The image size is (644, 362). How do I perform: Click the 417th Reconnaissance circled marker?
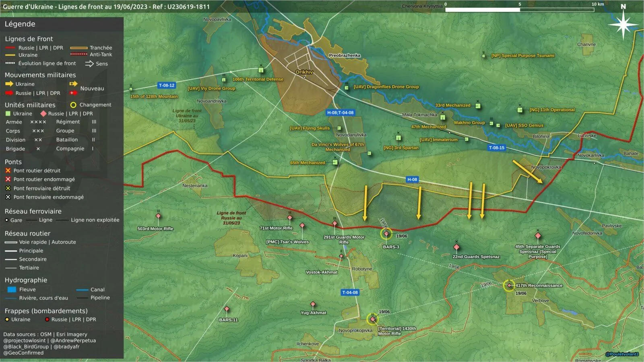pos(509,286)
